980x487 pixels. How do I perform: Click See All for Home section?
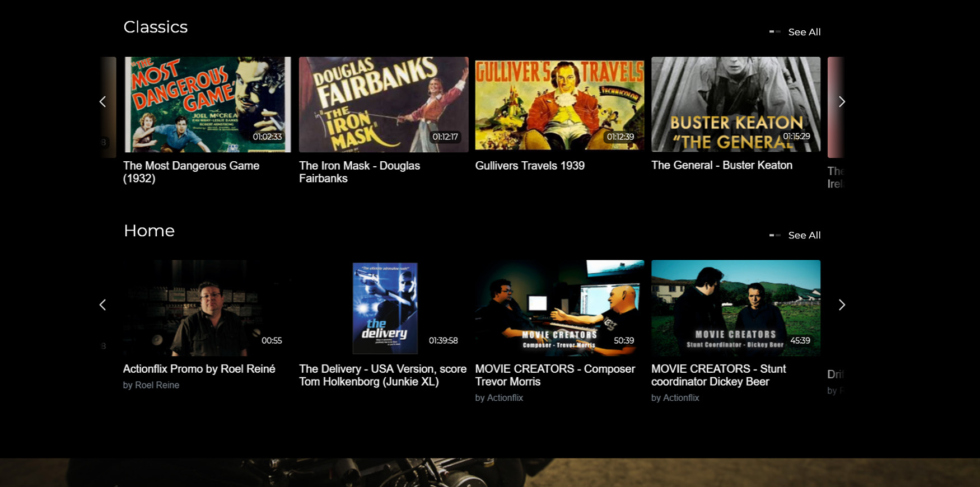[x=804, y=236]
